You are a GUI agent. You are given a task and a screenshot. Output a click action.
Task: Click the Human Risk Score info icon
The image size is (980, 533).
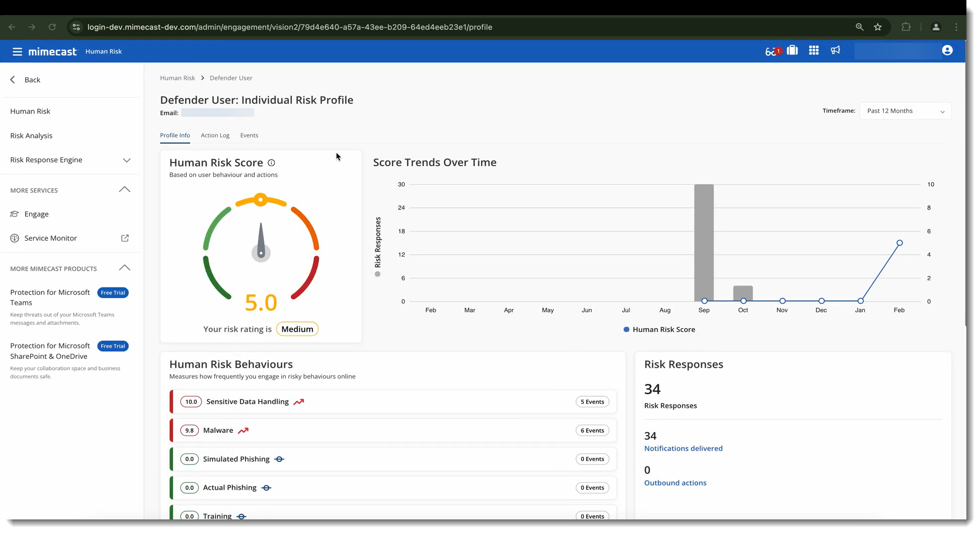coord(271,163)
